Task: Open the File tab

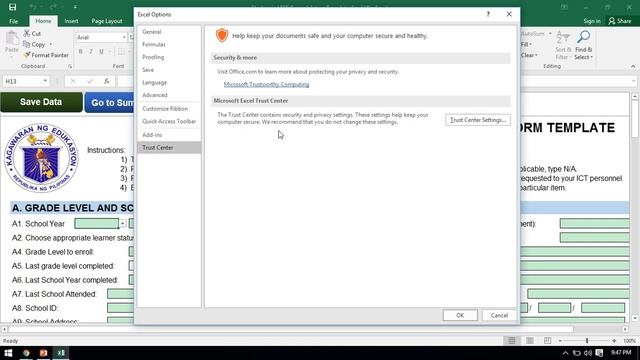Action: (x=13, y=21)
